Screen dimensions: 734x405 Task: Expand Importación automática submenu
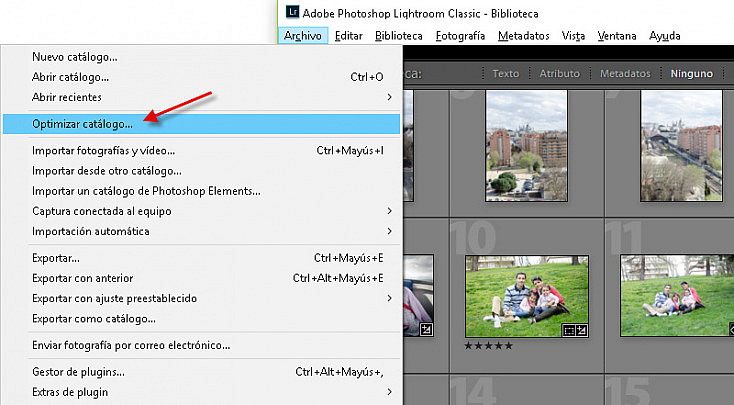tap(201, 231)
